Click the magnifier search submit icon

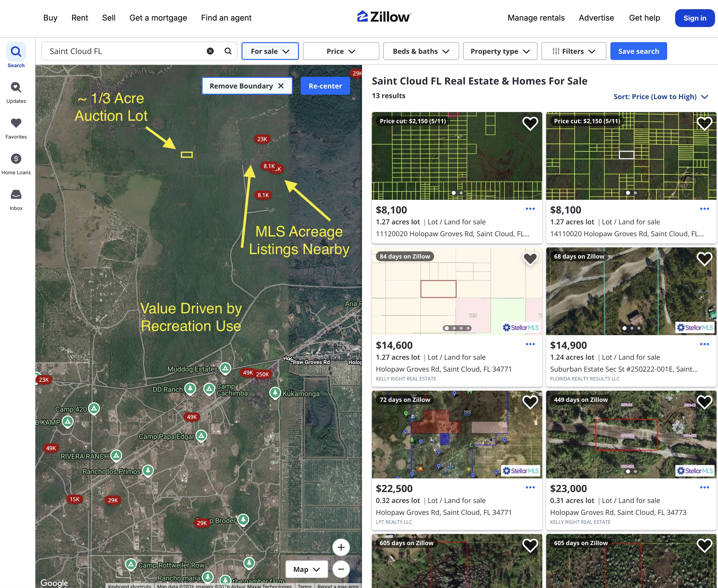click(x=228, y=51)
